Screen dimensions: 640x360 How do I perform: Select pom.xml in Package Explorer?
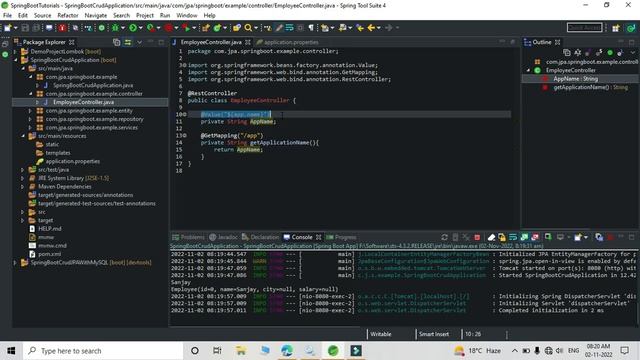click(x=50, y=254)
